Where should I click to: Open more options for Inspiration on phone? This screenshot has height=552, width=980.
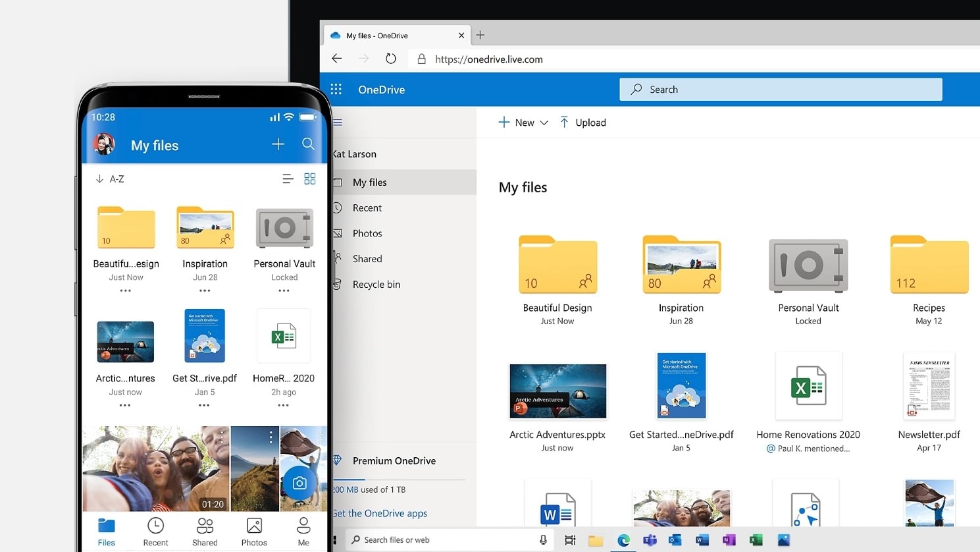point(205,290)
